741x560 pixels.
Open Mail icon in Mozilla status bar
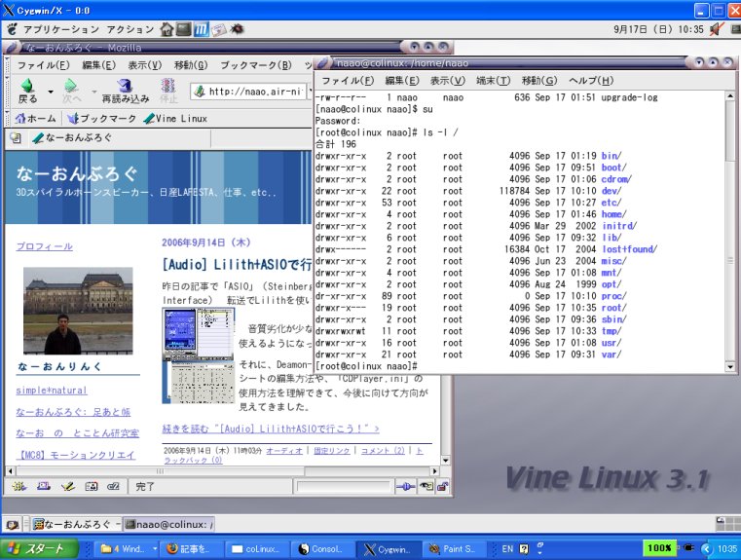[44, 486]
